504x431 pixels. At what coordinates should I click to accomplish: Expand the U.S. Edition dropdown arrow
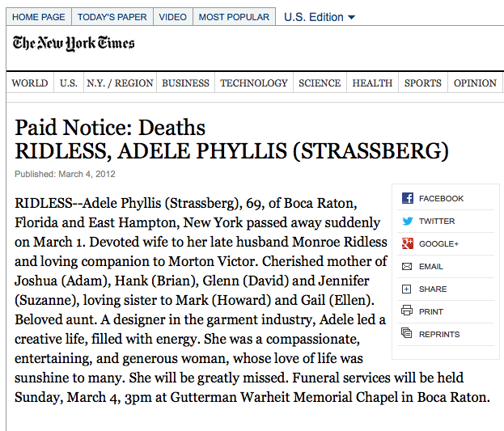coord(351,18)
